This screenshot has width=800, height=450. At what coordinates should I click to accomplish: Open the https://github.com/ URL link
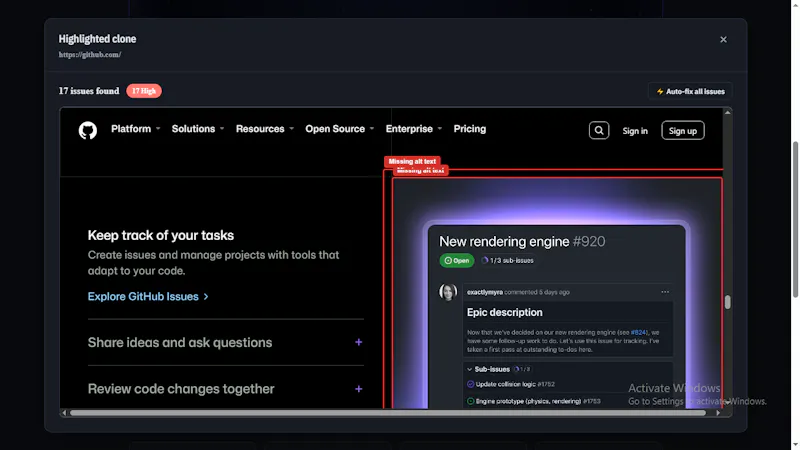pyautogui.click(x=90, y=55)
